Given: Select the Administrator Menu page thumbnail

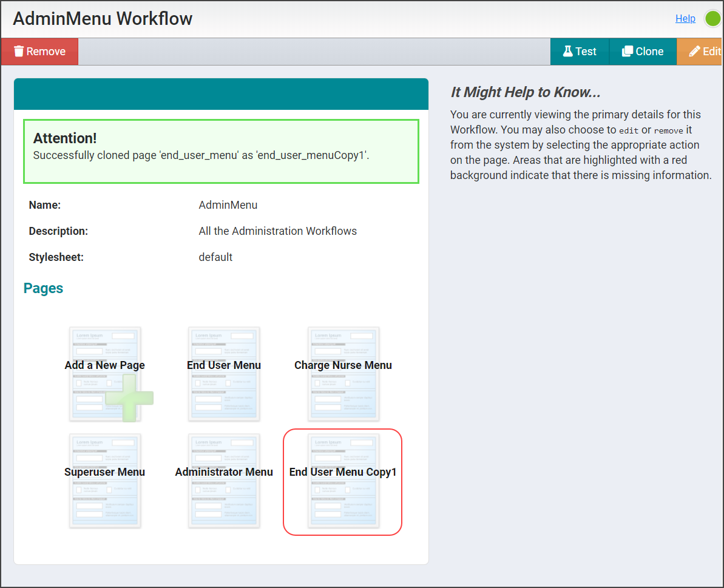Looking at the screenshot, I should [x=224, y=481].
